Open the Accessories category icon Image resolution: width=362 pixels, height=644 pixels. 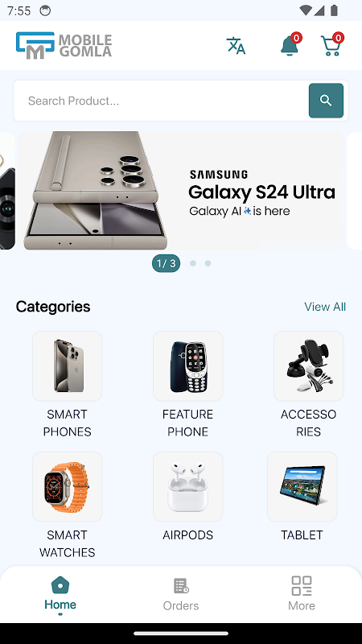(309, 366)
